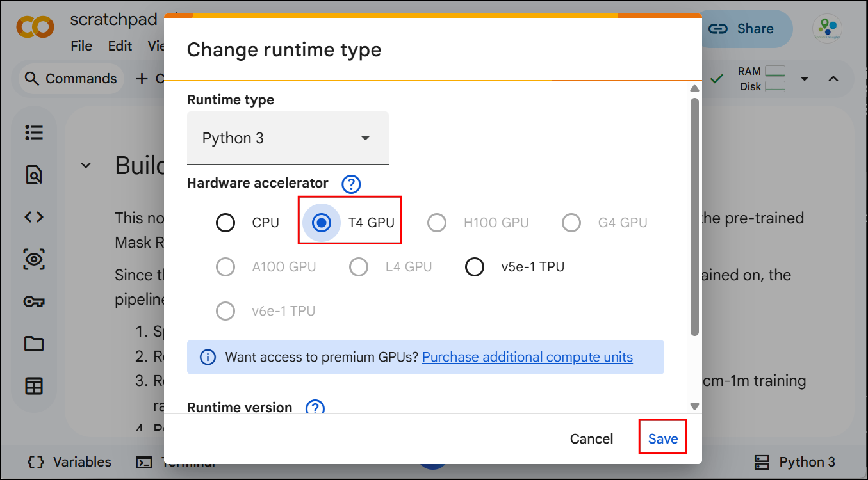868x480 pixels.
Task: Open the Secrets key panel
Action: 34,301
